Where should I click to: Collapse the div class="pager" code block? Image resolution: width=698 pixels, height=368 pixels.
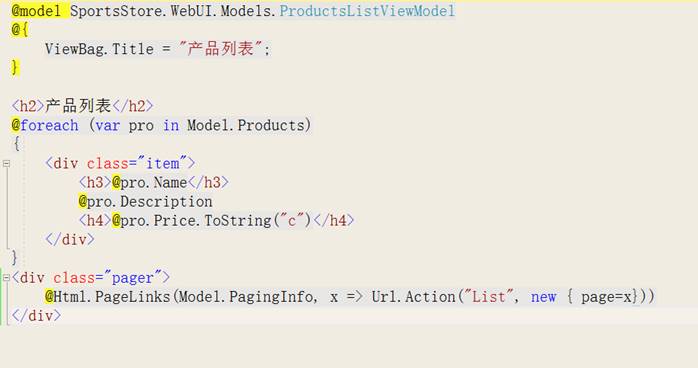coord(6,278)
